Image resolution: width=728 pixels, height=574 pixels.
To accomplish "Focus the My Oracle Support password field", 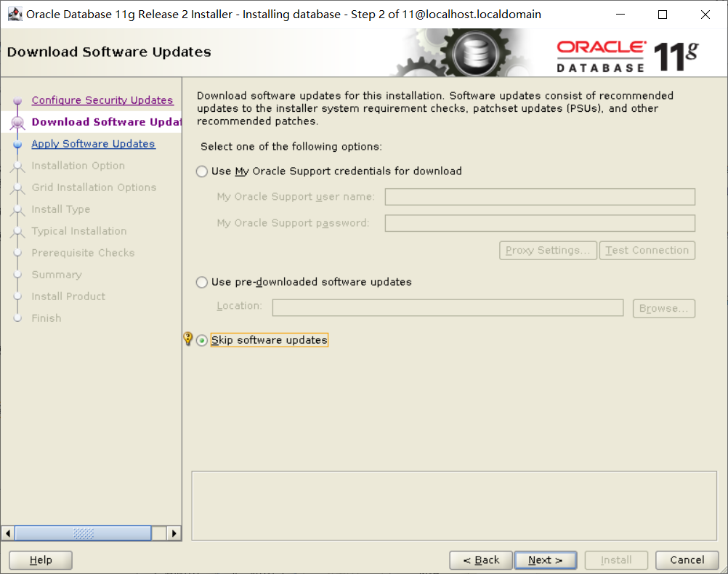I will tap(540, 223).
